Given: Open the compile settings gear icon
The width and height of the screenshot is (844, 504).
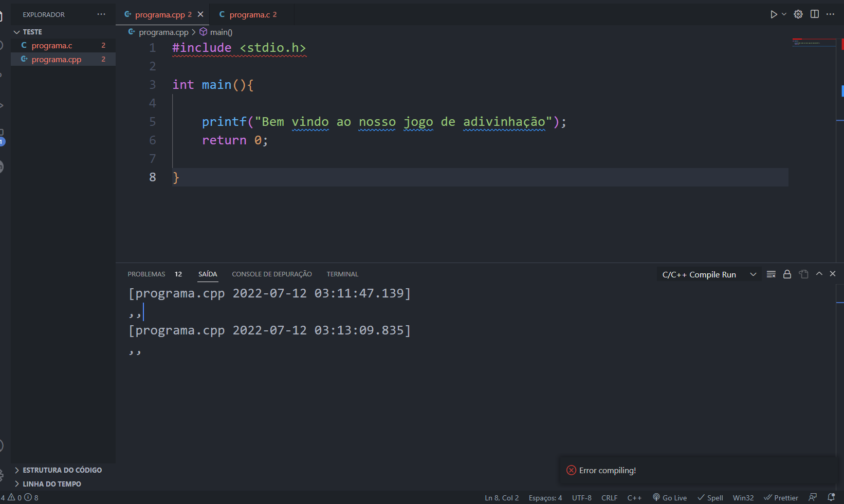Looking at the screenshot, I should (x=798, y=14).
